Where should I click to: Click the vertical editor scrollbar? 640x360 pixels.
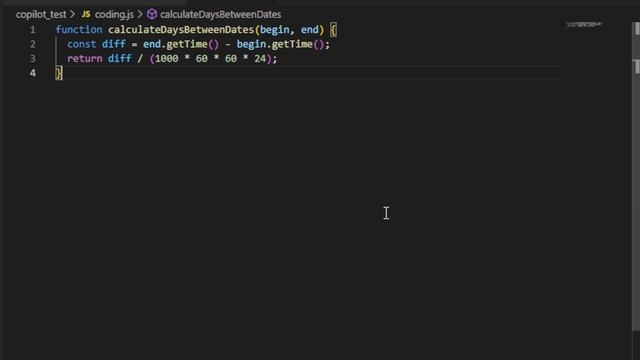click(x=636, y=176)
